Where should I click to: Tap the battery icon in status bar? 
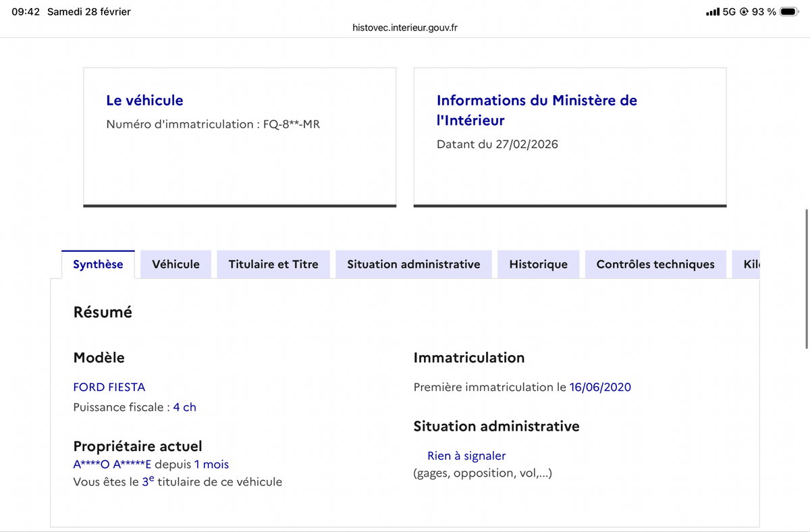click(789, 11)
